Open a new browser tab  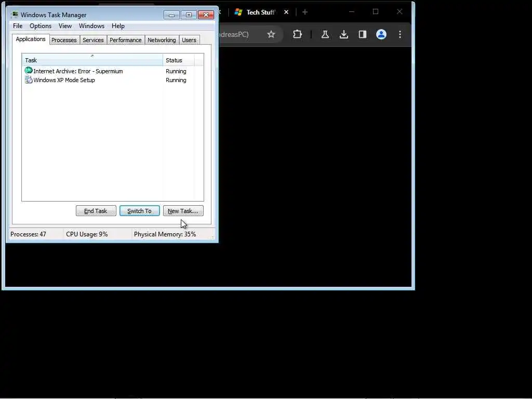pyautogui.click(x=304, y=12)
